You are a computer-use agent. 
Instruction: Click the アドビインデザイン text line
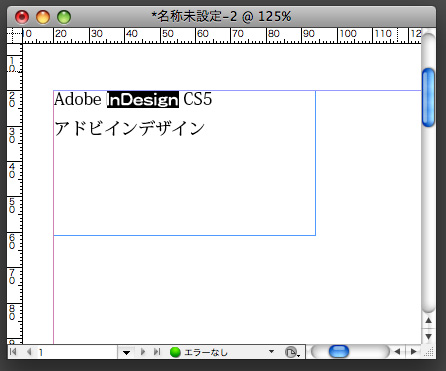(129, 128)
